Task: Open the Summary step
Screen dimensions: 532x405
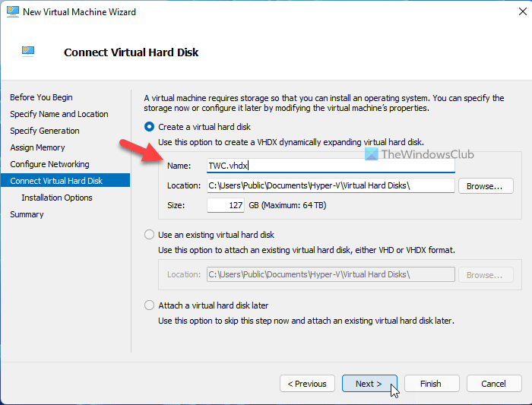Action: click(x=27, y=214)
